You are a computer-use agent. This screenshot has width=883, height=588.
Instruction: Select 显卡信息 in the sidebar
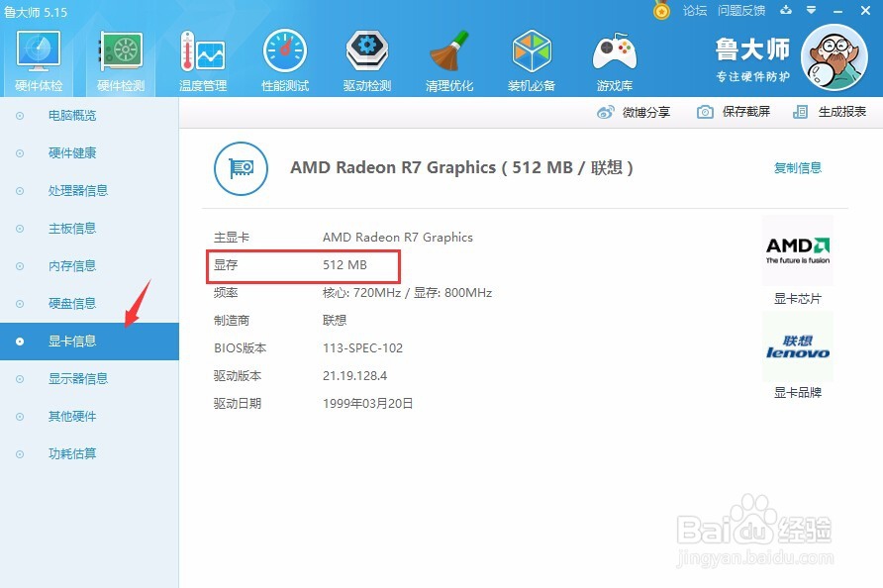pyautogui.click(x=89, y=342)
